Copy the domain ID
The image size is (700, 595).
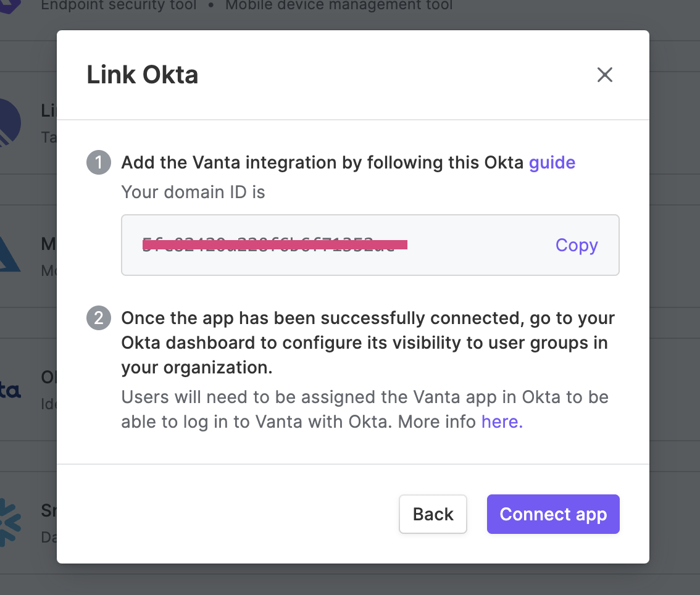pyautogui.click(x=577, y=245)
